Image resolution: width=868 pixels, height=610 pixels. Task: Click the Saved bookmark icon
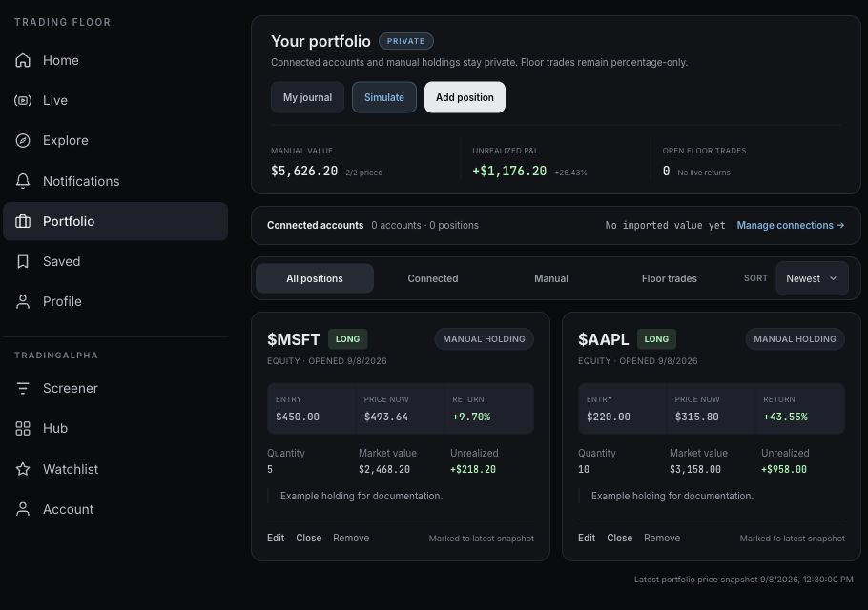pyautogui.click(x=23, y=261)
